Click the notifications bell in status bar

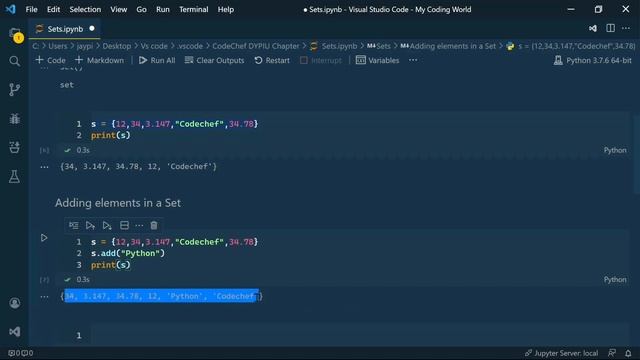pyautogui.click(x=628, y=353)
